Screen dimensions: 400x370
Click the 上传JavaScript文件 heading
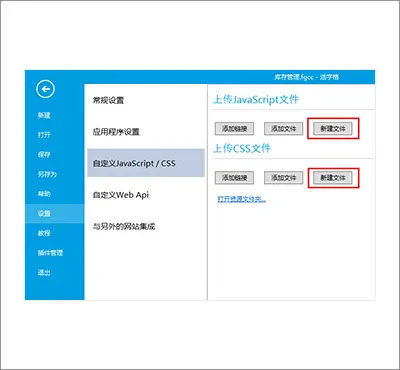pyautogui.click(x=256, y=99)
